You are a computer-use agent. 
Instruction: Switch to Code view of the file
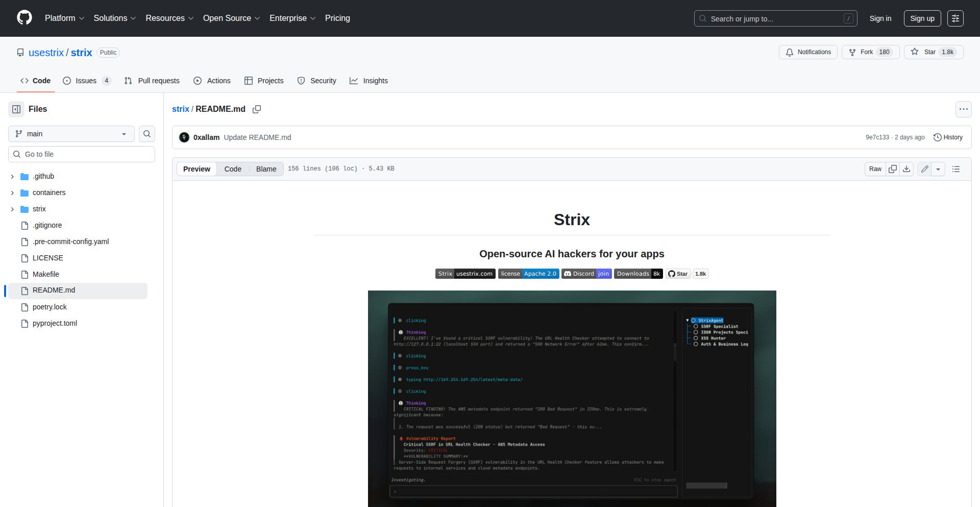coord(233,169)
